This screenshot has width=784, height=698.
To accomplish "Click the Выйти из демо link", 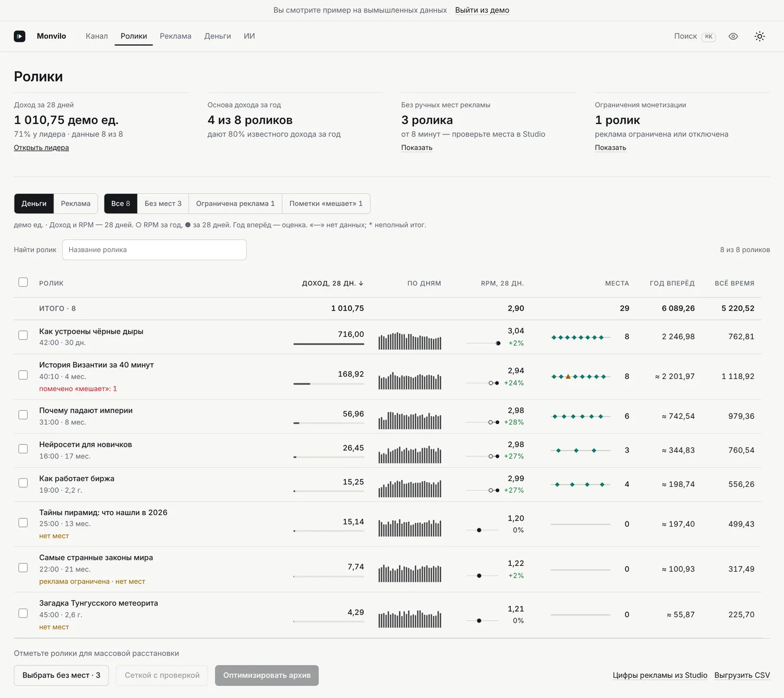I will [x=482, y=10].
